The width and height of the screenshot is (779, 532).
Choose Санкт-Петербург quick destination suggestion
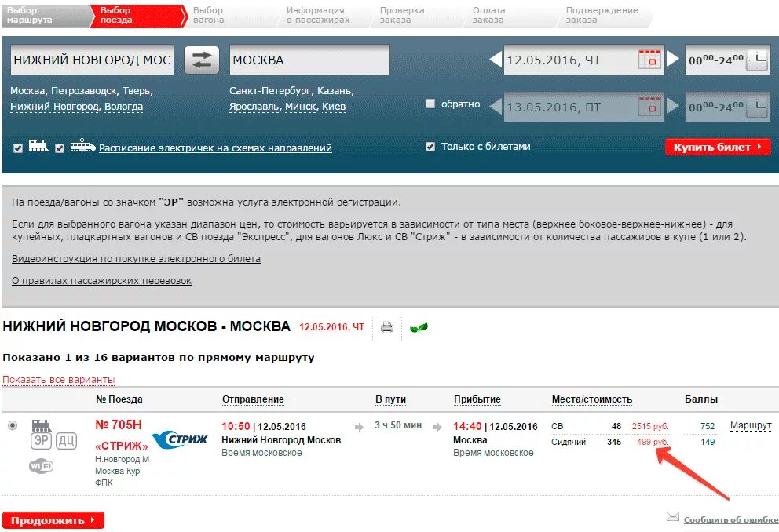pyautogui.click(x=270, y=91)
